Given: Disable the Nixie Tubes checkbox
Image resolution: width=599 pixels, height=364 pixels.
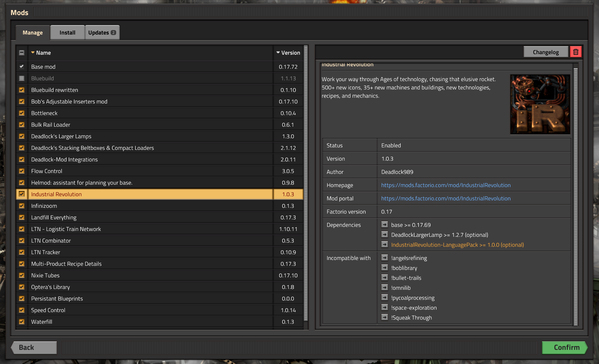Looking at the screenshot, I should tap(22, 275).
